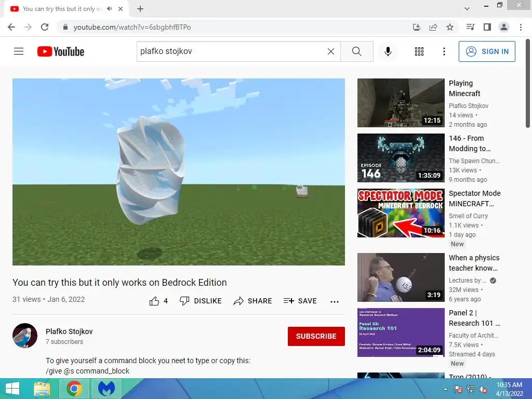Click the SIGN IN button
This screenshot has height=399, width=532.
[487, 51]
